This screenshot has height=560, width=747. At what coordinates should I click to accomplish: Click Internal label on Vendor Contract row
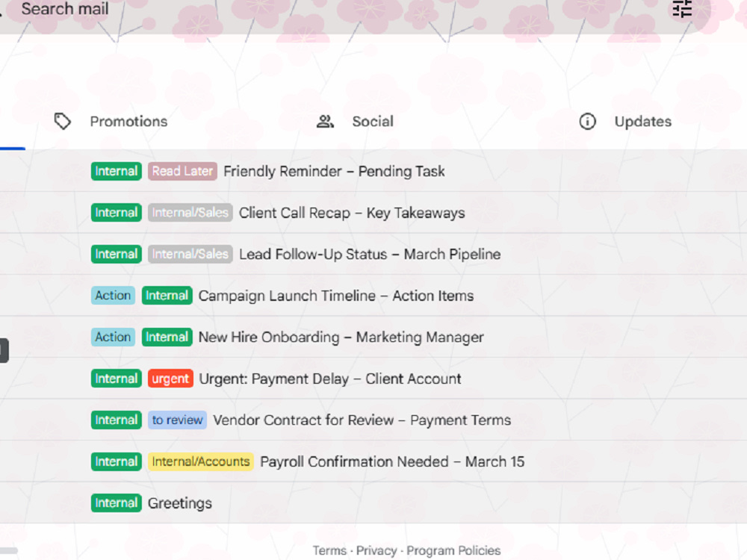pos(117,420)
